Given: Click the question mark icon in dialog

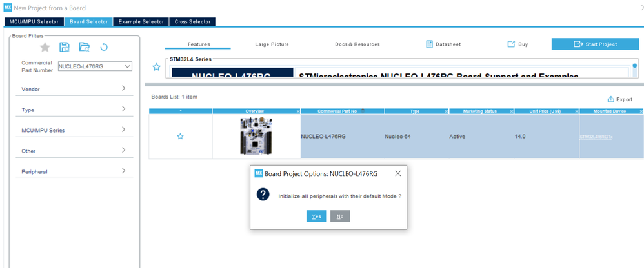Looking at the screenshot, I should [x=263, y=195].
